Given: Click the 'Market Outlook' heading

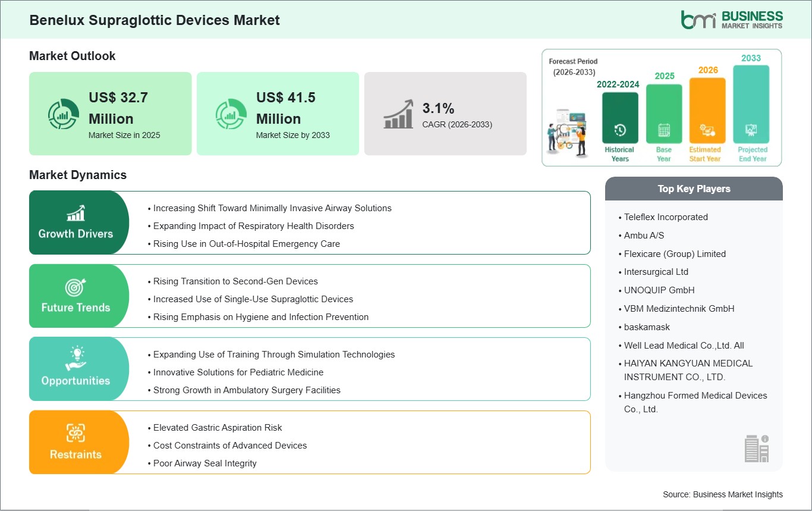Looking at the screenshot, I should coord(73,56).
